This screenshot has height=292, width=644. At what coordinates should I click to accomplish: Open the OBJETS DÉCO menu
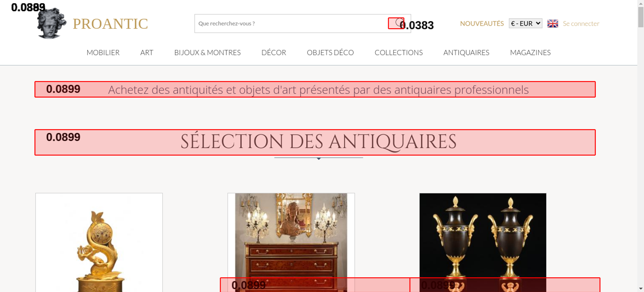(x=330, y=52)
